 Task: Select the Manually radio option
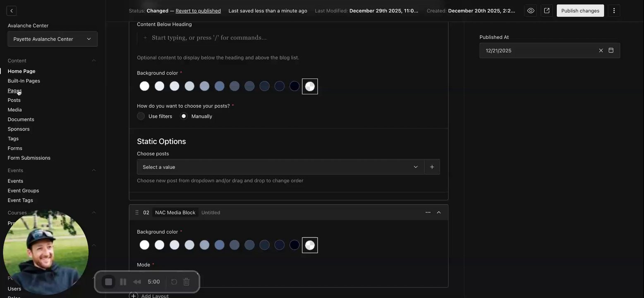click(x=184, y=116)
